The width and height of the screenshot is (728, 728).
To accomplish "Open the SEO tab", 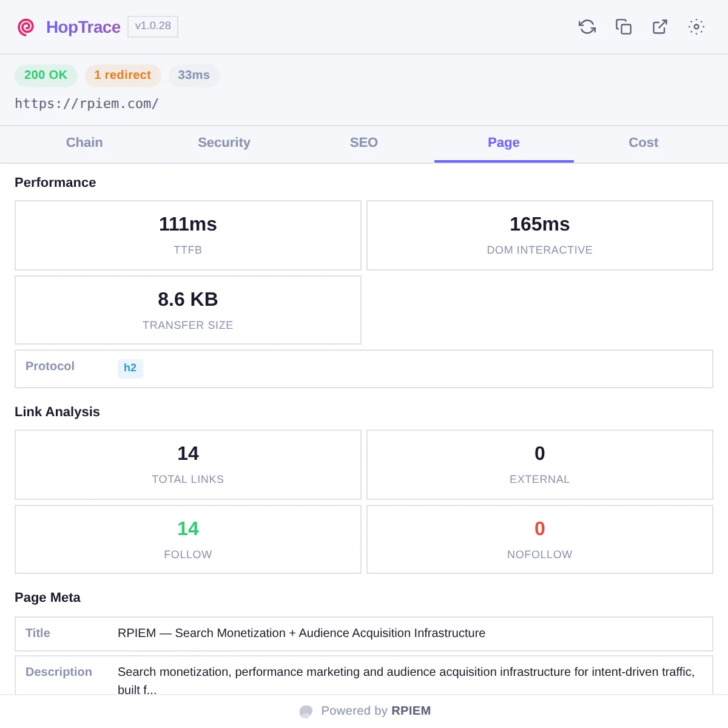I will 364,143.
